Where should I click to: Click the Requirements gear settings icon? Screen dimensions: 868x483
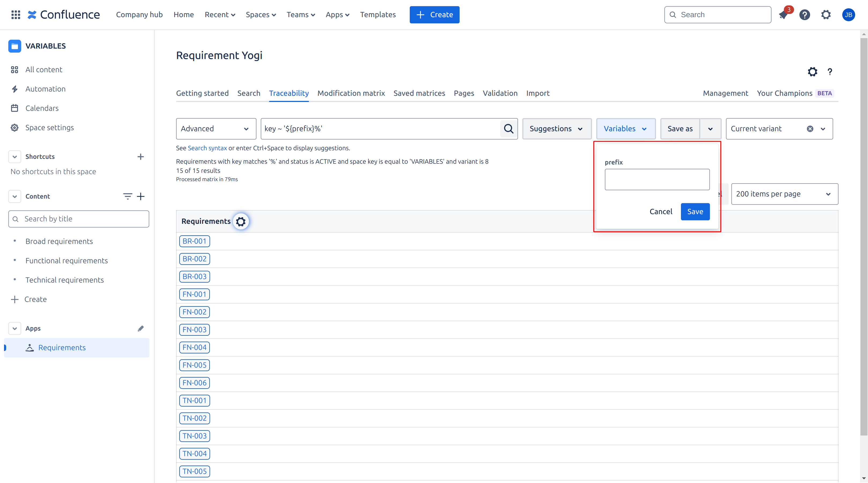pyautogui.click(x=241, y=221)
